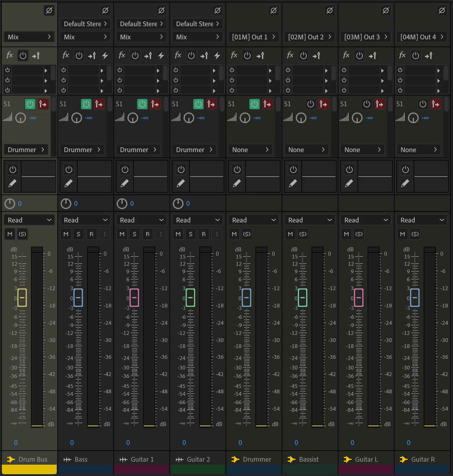Open Drum Bus automation Read dropdown
453x476 pixels.
coord(29,220)
